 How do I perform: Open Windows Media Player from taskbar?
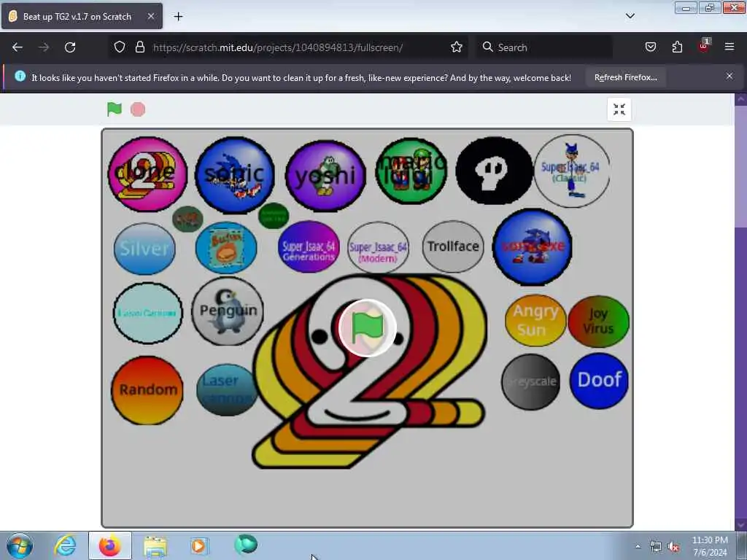(200, 545)
